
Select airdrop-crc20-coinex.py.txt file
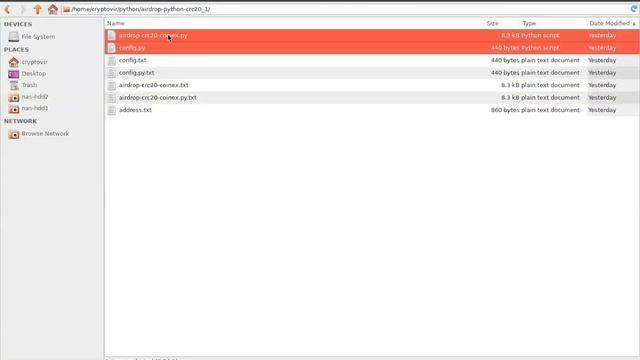[x=372, y=98]
